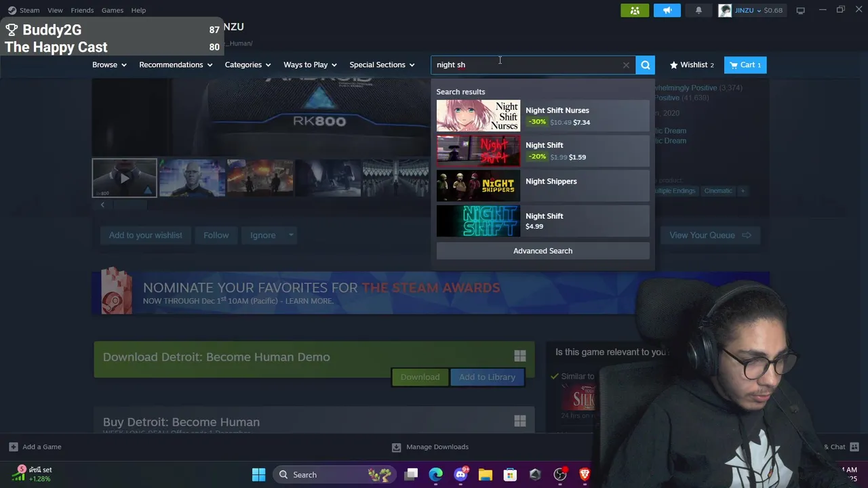Expand the Recommendations dropdown

click(176, 65)
